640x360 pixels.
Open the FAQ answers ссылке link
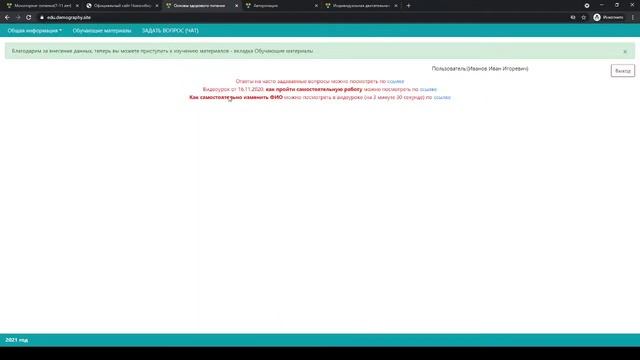pos(396,81)
